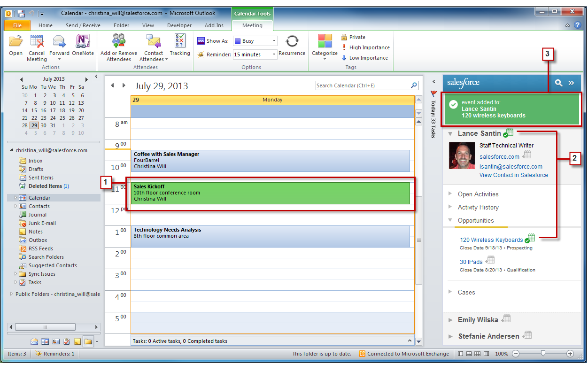Open the salesforce.com account link
Viewport: 588px width, 372px height.
click(499, 157)
